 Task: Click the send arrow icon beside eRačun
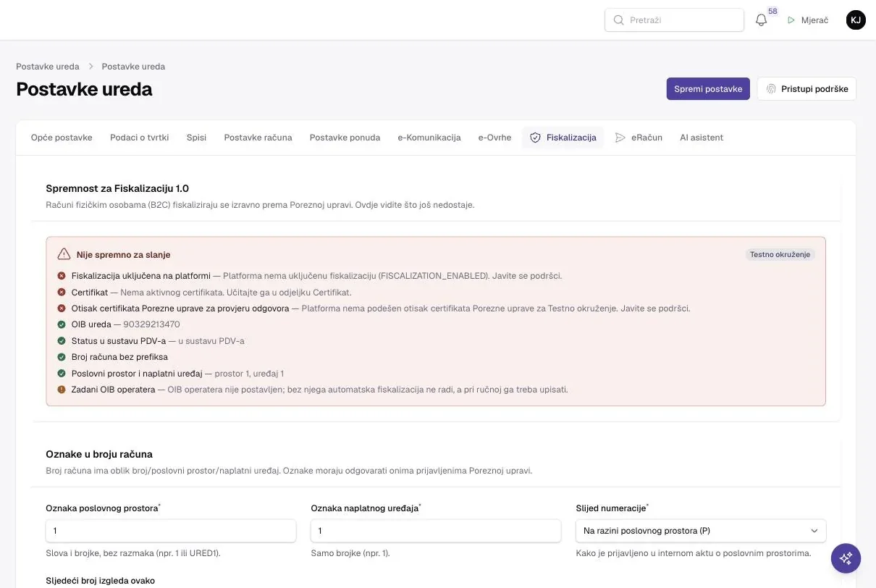tap(620, 138)
